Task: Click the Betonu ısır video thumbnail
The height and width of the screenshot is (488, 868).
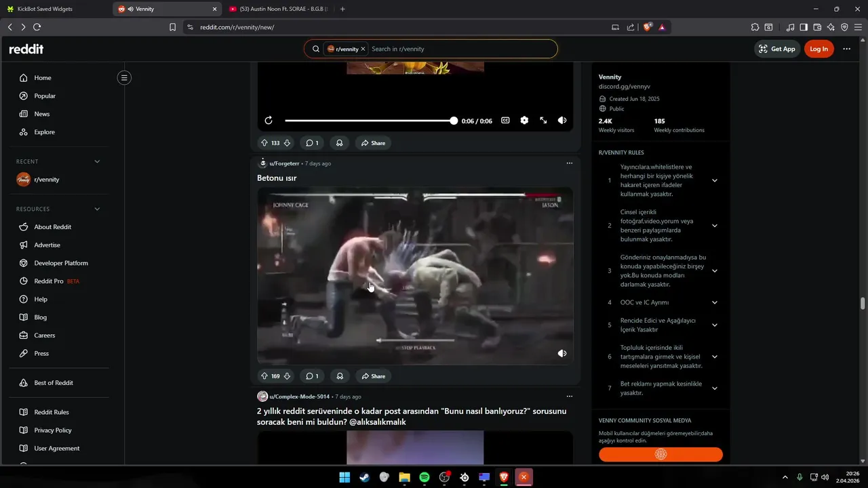Action: pyautogui.click(x=415, y=276)
